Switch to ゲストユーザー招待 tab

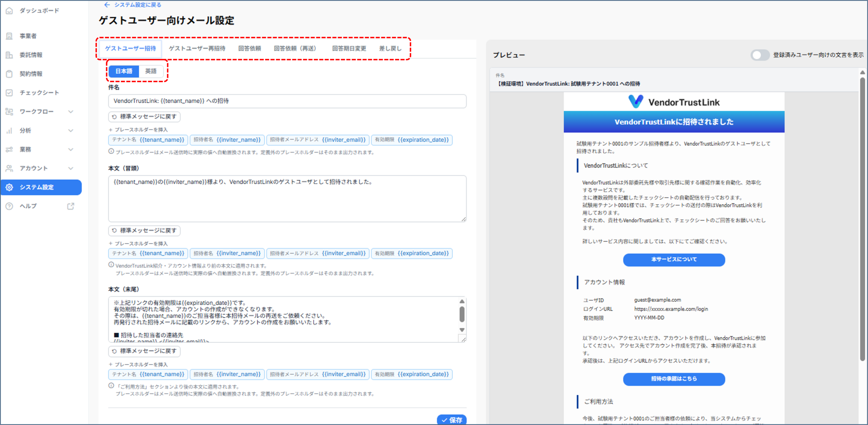coord(130,49)
